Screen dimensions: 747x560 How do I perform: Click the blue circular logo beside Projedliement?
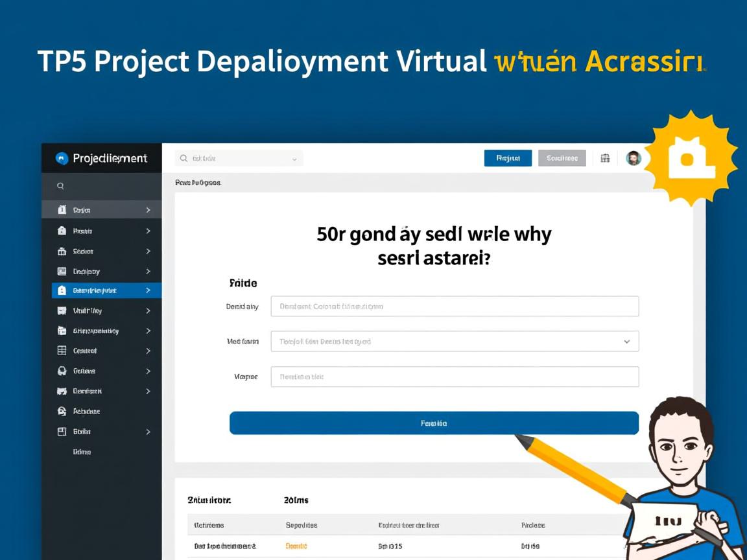click(62, 158)
